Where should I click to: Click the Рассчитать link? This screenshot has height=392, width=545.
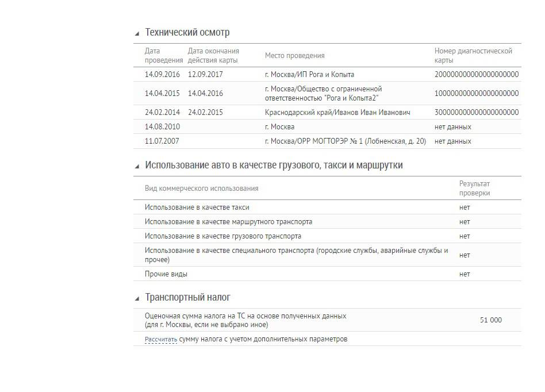pos(161,339)
